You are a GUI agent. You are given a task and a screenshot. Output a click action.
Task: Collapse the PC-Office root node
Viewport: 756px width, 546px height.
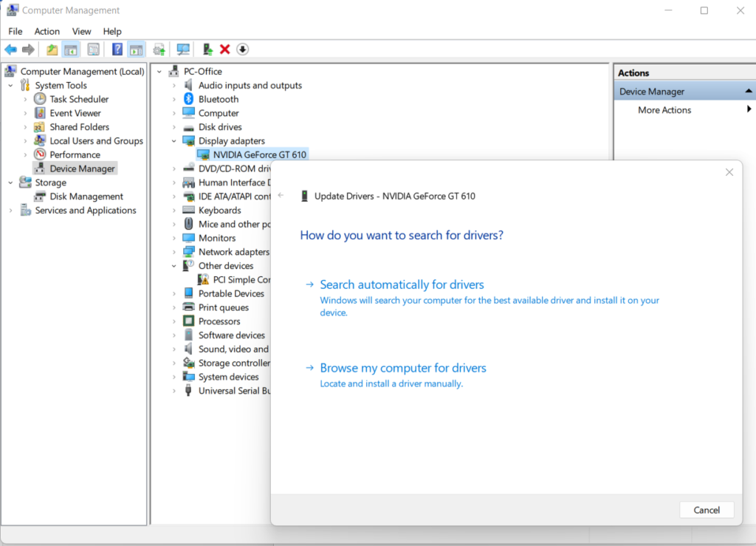pos(159,72)
